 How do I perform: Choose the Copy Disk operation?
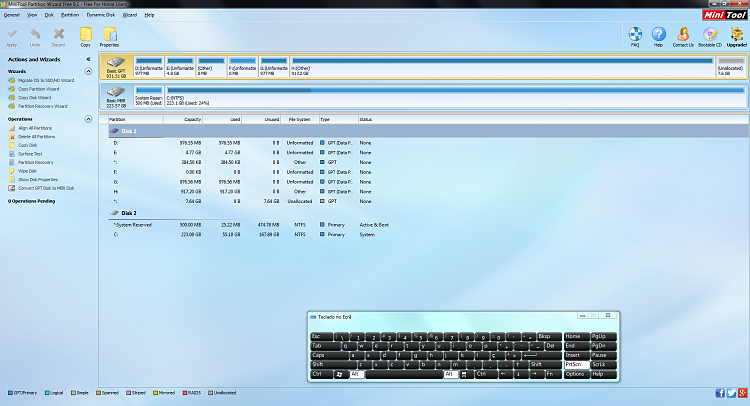tap(27, 145)
